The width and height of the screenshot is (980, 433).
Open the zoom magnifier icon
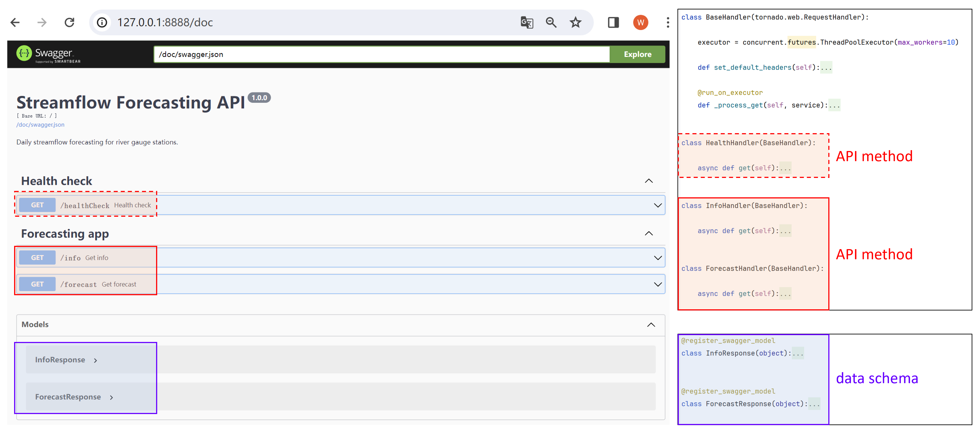pos(551,22)
